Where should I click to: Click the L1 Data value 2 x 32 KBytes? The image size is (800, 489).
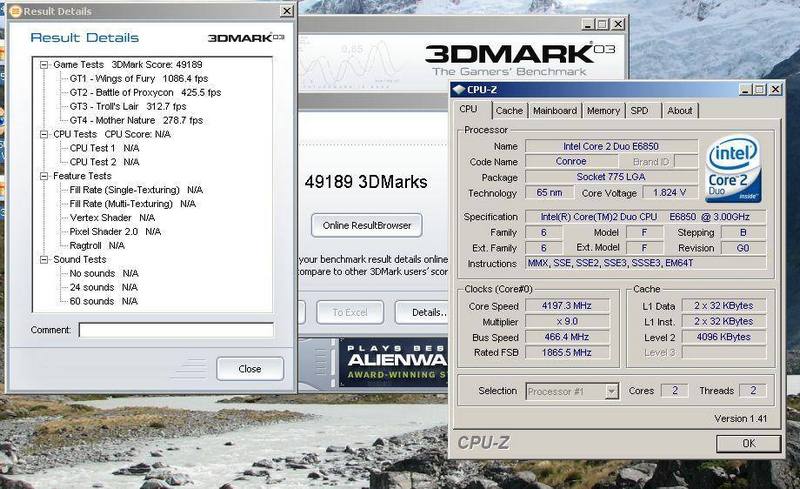pyautogui.click(x=723, y=306)
